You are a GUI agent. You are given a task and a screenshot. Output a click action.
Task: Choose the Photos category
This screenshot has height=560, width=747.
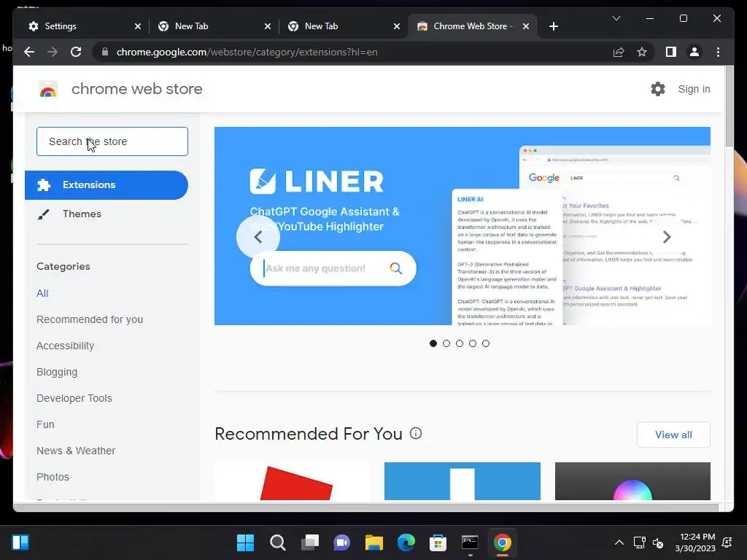click(53, 477)
